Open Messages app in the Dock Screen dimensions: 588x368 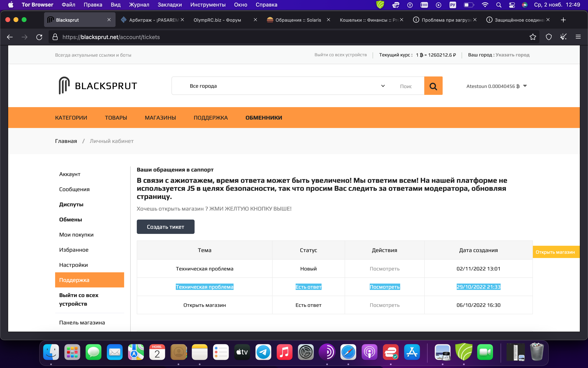pyautogui.click(x=93, y=352)
